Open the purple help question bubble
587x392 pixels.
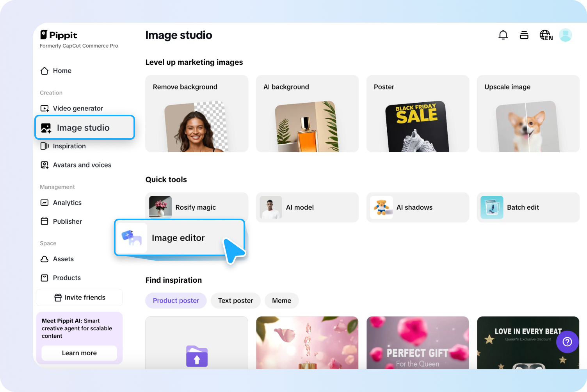tap(567, 342)
